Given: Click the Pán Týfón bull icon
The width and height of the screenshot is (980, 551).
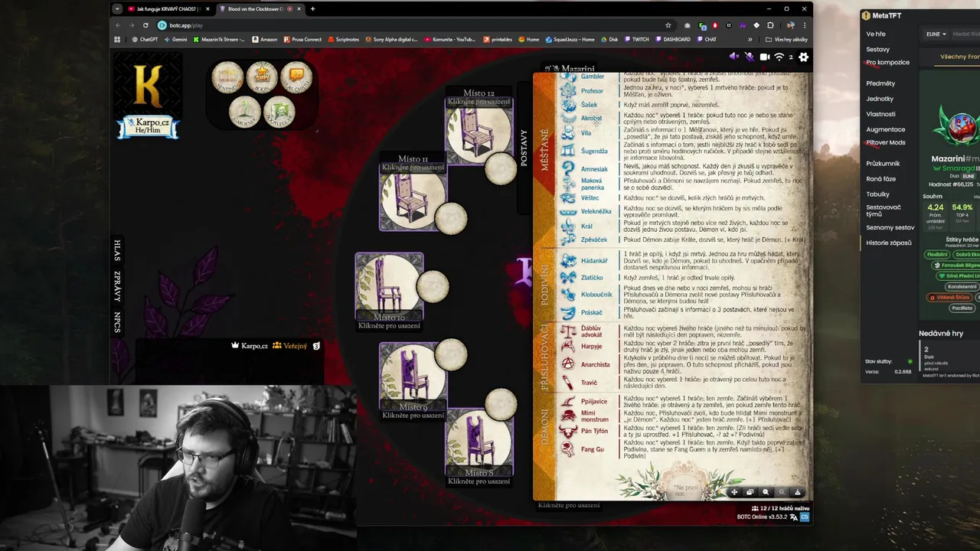Looking at the screenshot, I should pyautogui.click(x=569, y=432).
